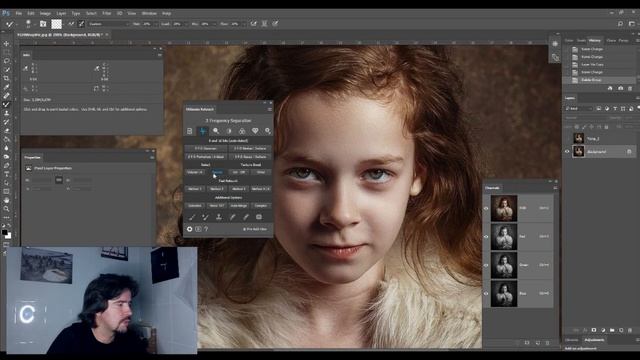This screenshot has height=360, width=640.
Task: Select the highlighted last history state
Action: [x=599, y=80]
